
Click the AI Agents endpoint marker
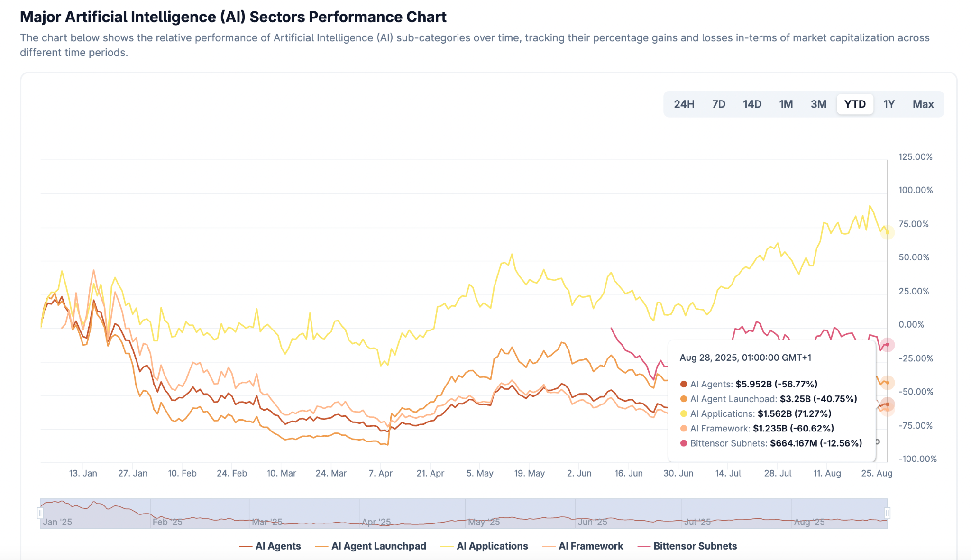click(888, 404)
